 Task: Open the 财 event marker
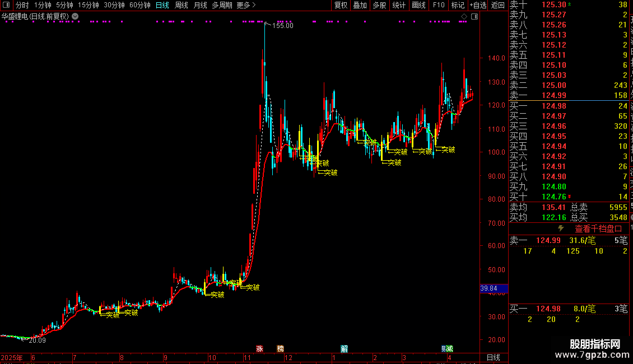coord(444,349)
